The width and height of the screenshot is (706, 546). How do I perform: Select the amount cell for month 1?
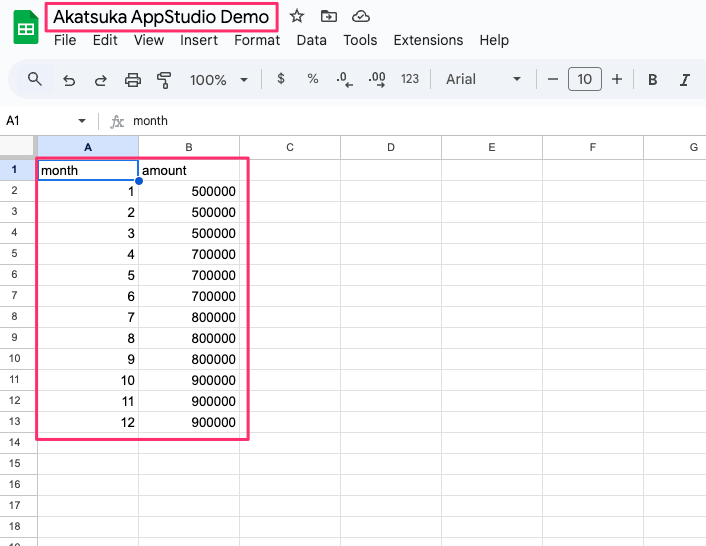(x=189, y=191)
